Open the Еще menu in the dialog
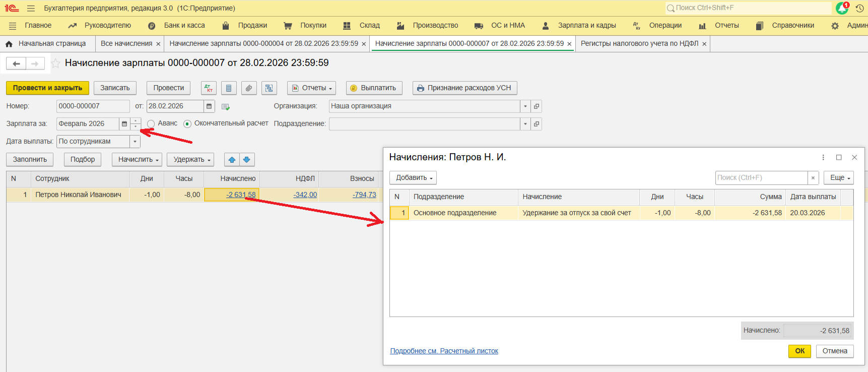The width and height of the screenshot is (868, 372). [839, 178]
